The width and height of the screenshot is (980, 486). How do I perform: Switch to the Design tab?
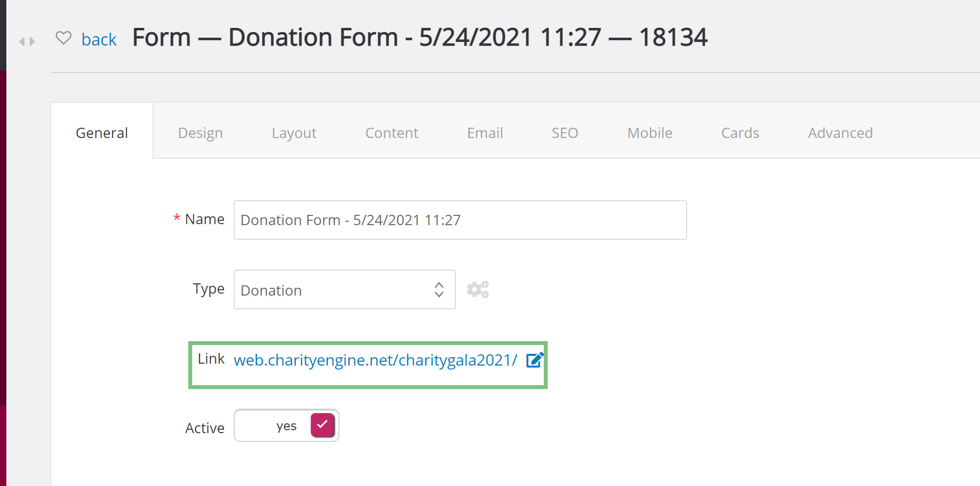tap(200, 133)
